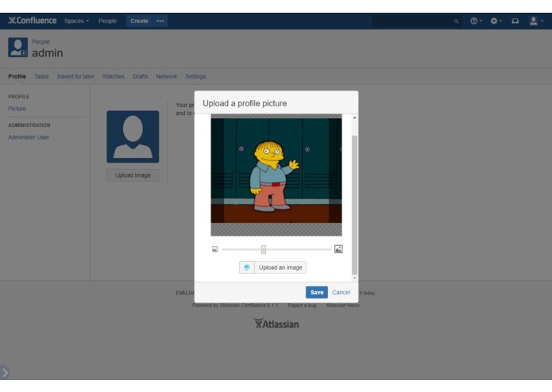Open the notifications tray icon
This screenshot has height=392, width=552.
pyautogui.click(x=515, y=21)
